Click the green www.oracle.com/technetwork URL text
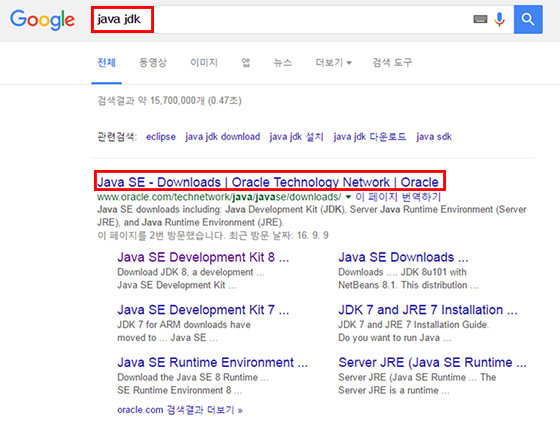Screen dimensions: 560x431 pyautogui.click(x=219, y=197)
